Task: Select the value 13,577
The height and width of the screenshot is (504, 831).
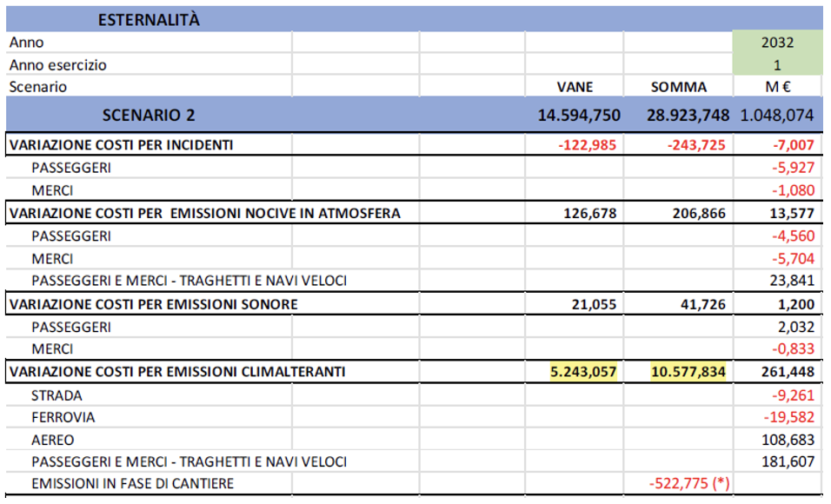Action: (792, 213)
